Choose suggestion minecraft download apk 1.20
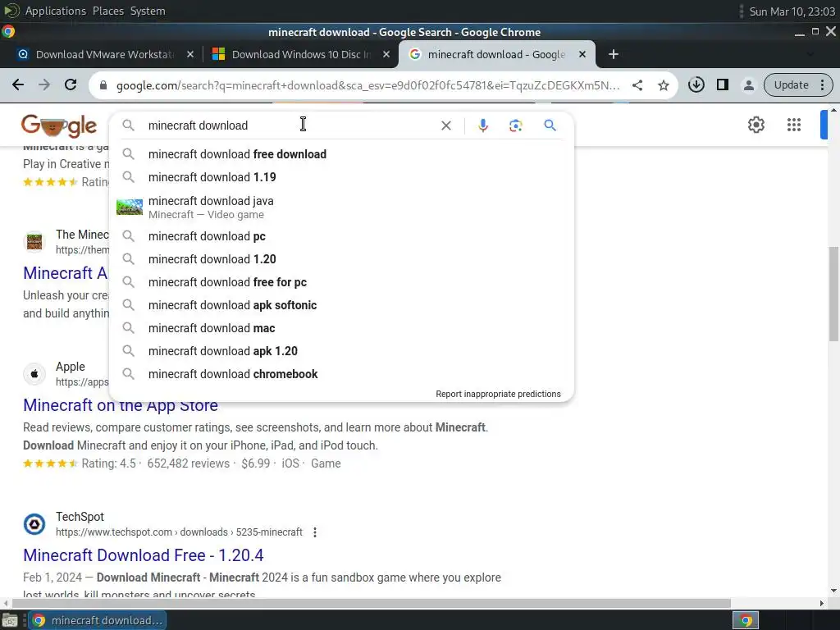840x630 pixels. tap(341, 351)
